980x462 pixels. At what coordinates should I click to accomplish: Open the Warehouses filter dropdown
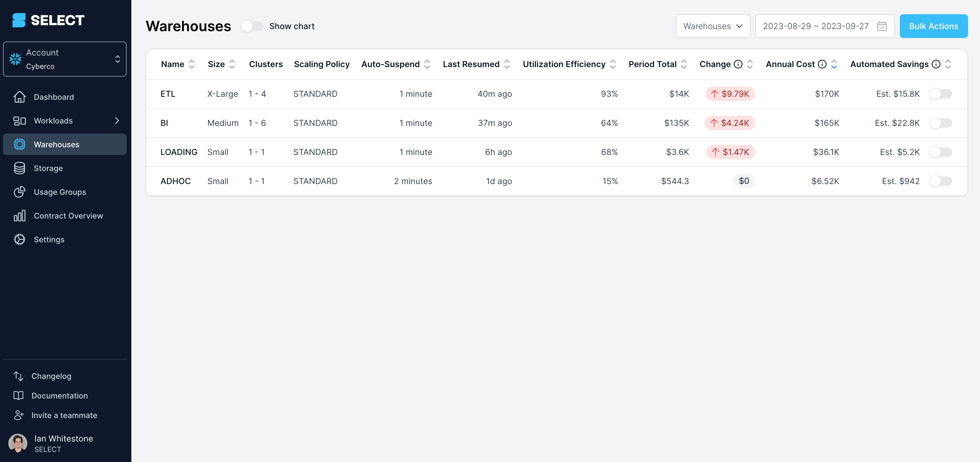point(713,26)
